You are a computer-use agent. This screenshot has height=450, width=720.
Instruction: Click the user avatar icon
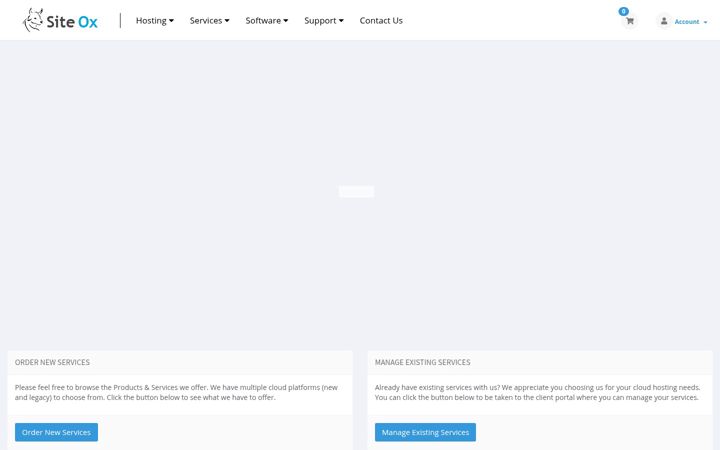(x=664, y=21)
